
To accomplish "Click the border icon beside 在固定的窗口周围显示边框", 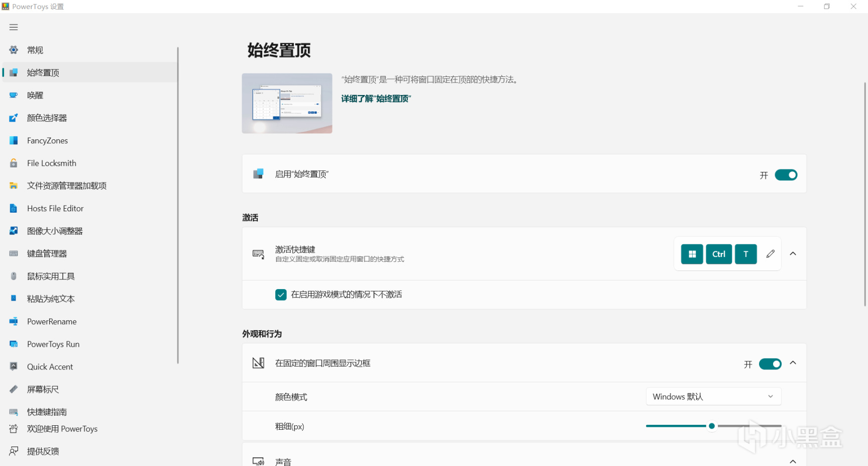I will [x=258, y=363].
